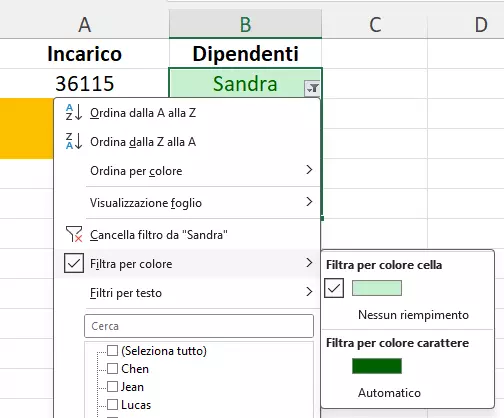Check the Lucas checkbox
The height and width of the screenshot is (418, 504).
(x=112, y=405)
